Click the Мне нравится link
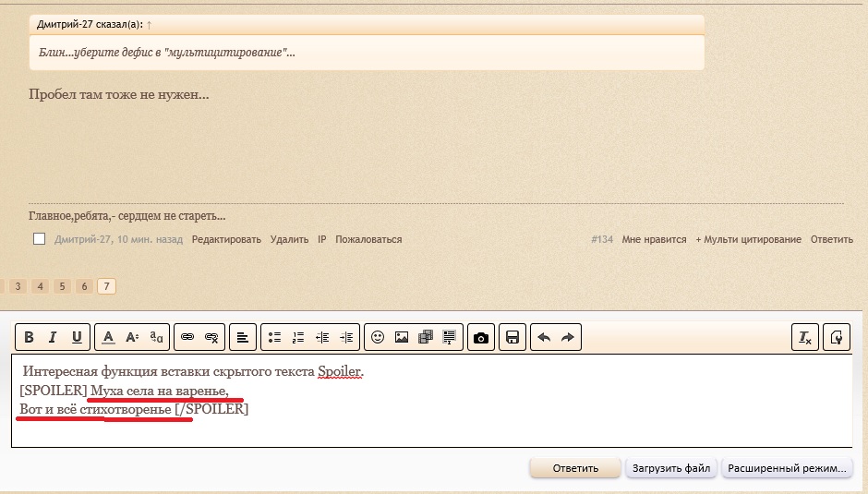The height and width of the screenshot is (494, 868). pyautogui.click(x=654, y=239)
